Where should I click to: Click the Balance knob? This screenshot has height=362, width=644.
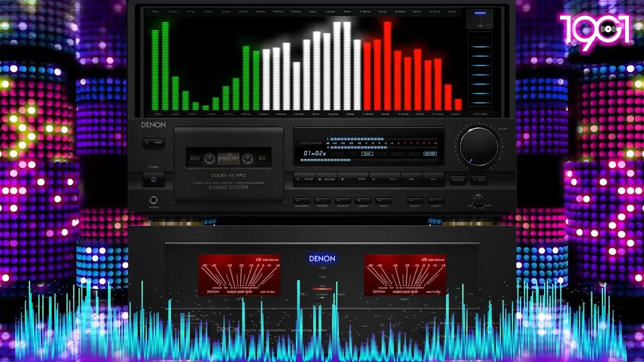tap(479, 199)
